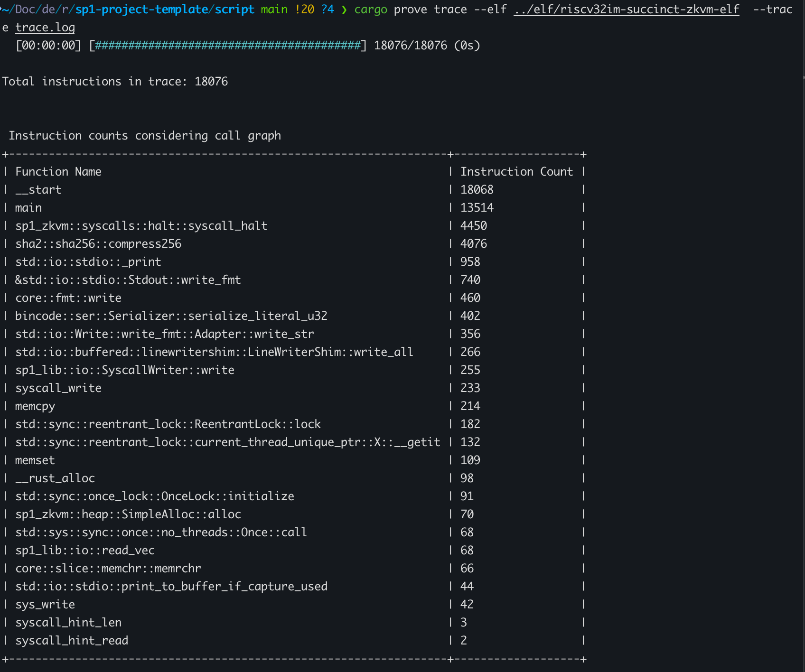Screen dimensions: 805x672
Task: Click the count 18068
Action: tap(477, 190)
